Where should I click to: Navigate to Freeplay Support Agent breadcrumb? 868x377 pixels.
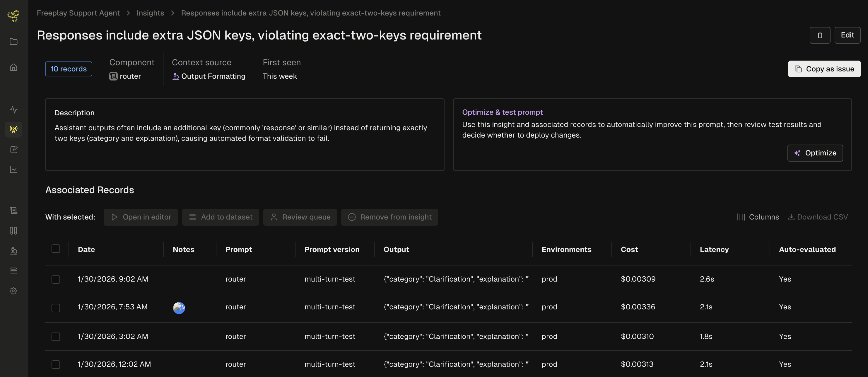(x=78, y=13)
